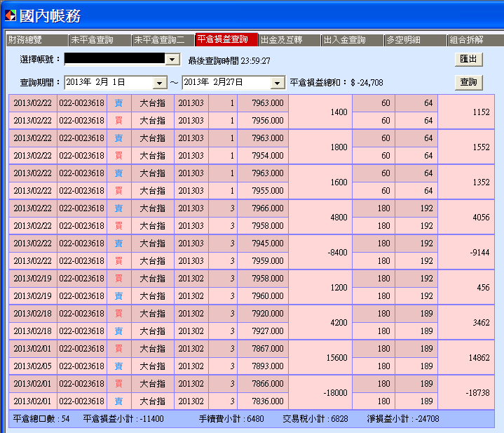Click the profit cell 1600
The width and height of the screenshot is (504, 433).
(320, 182)
